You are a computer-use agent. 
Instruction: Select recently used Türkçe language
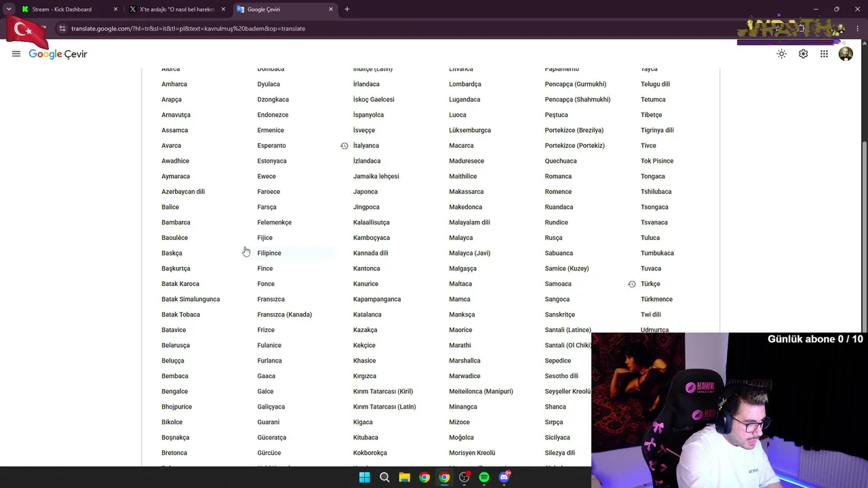click(650, 284)
